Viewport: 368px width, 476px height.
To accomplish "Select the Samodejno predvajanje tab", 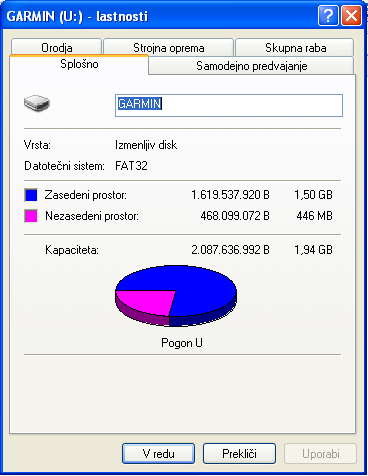I will (251, 65).
